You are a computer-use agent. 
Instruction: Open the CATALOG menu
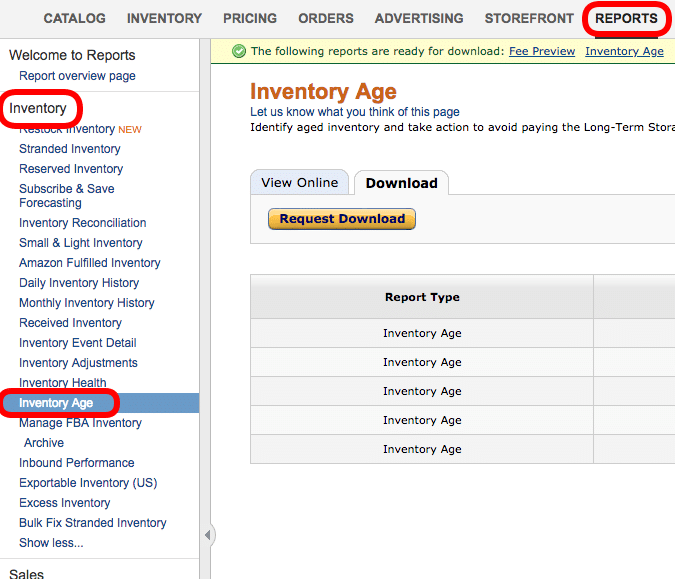coord(74,19)
